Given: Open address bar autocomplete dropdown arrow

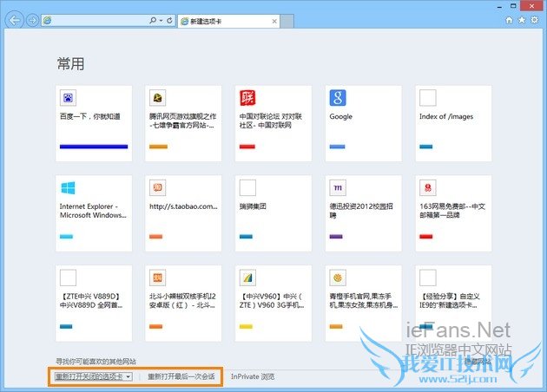Looking at the screenshot, I should coord(161,21).
